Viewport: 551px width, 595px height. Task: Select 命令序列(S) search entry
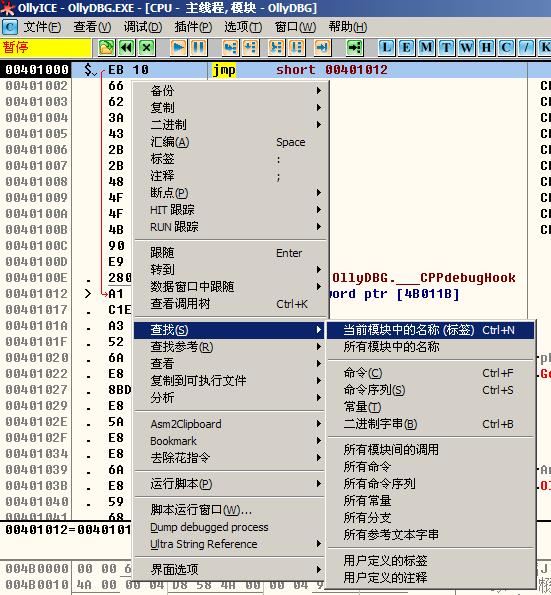(431, 390)
